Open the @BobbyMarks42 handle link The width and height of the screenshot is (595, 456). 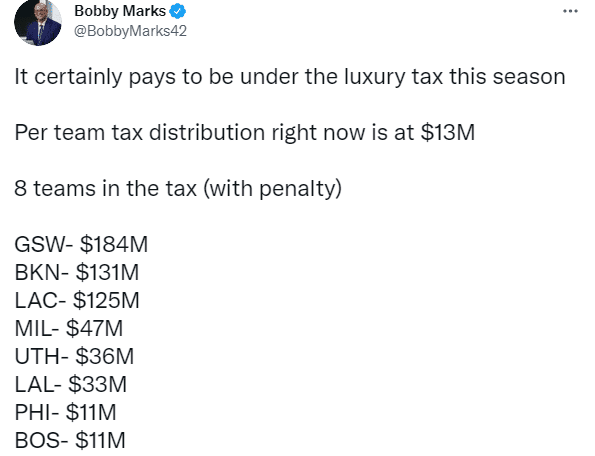pos(130,31)
